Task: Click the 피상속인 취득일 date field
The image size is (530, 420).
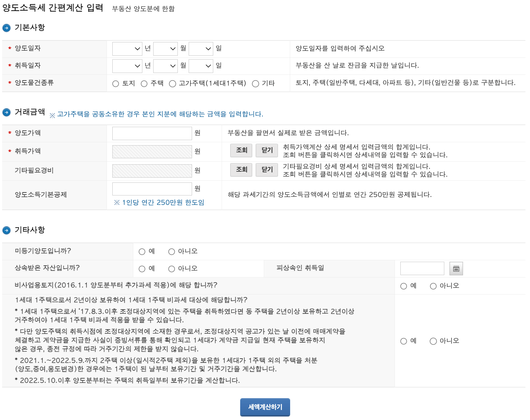Action: pyautogui.click(x=422, y=268)
